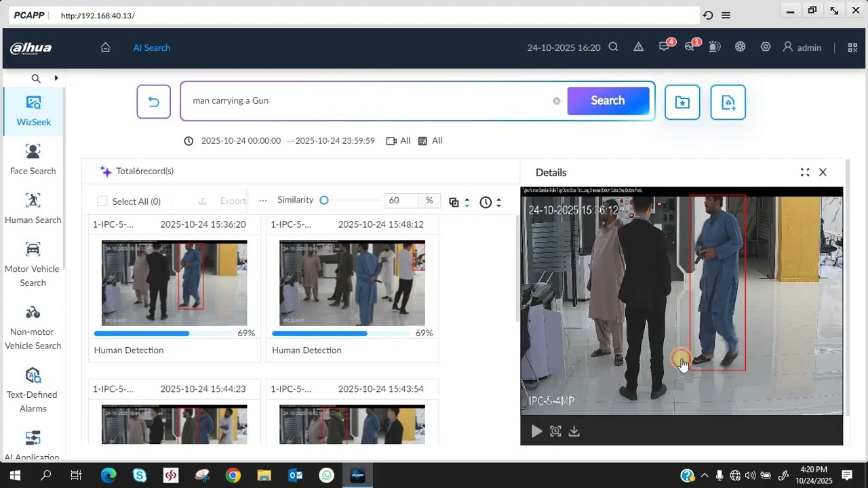The width and height of the screenshot is (868, 488).
Task: Open File Explorer from taskbar
Action: [x=264, y=475]
